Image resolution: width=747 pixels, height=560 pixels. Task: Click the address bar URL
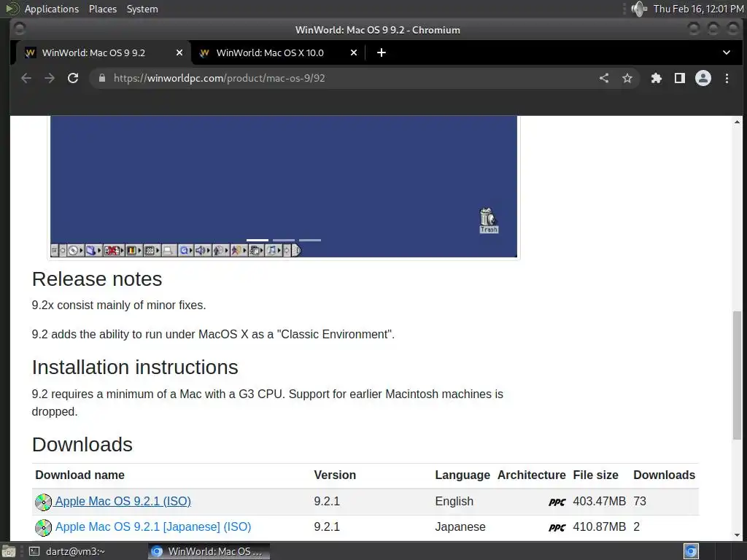[x=219, y=78]
